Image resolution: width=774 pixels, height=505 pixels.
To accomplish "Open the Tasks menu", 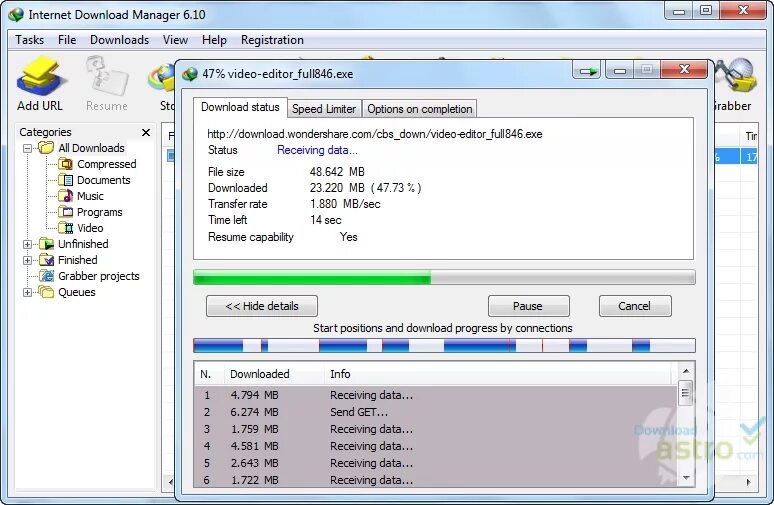I will click(30, 40).
